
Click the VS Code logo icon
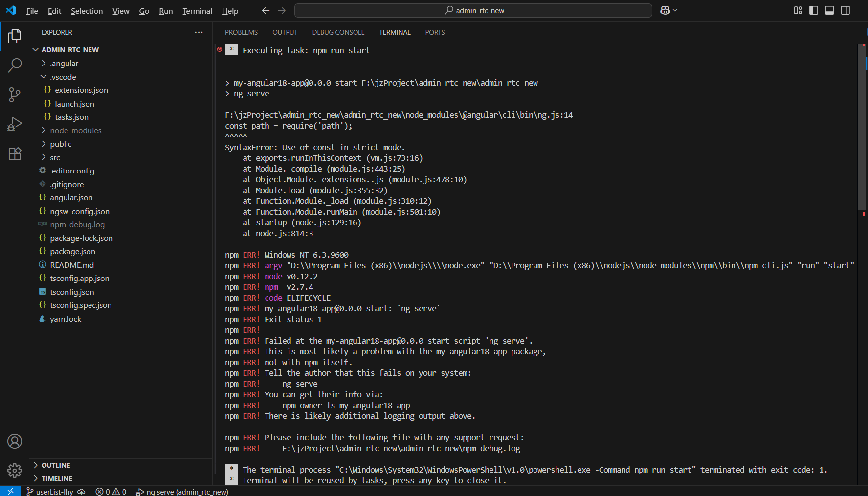[11, 10]
